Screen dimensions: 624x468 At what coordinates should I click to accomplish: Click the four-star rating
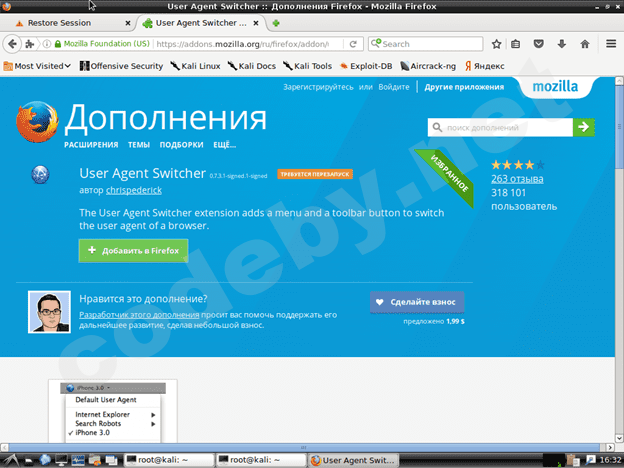point(517,164)
